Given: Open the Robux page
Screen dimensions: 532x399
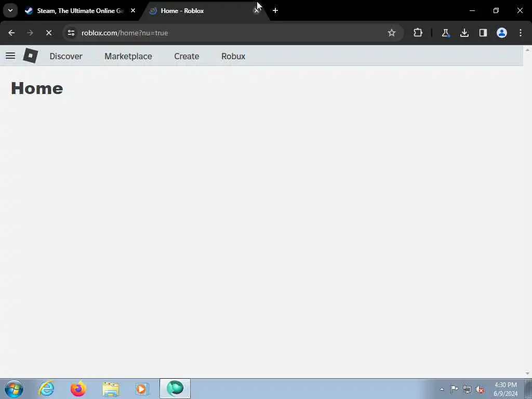Looking at the screenshot, I should coord(233,56).
